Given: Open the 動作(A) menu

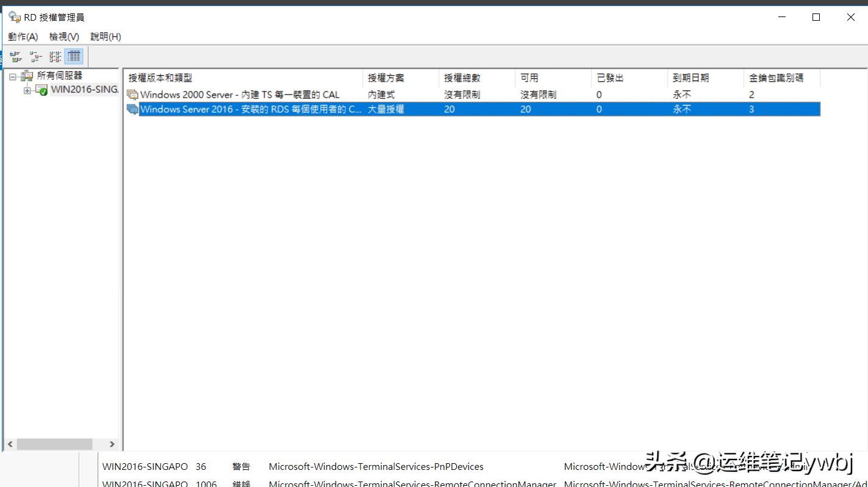Looking at the screenshot, I should pyautogui.click(x=22, y=36).
